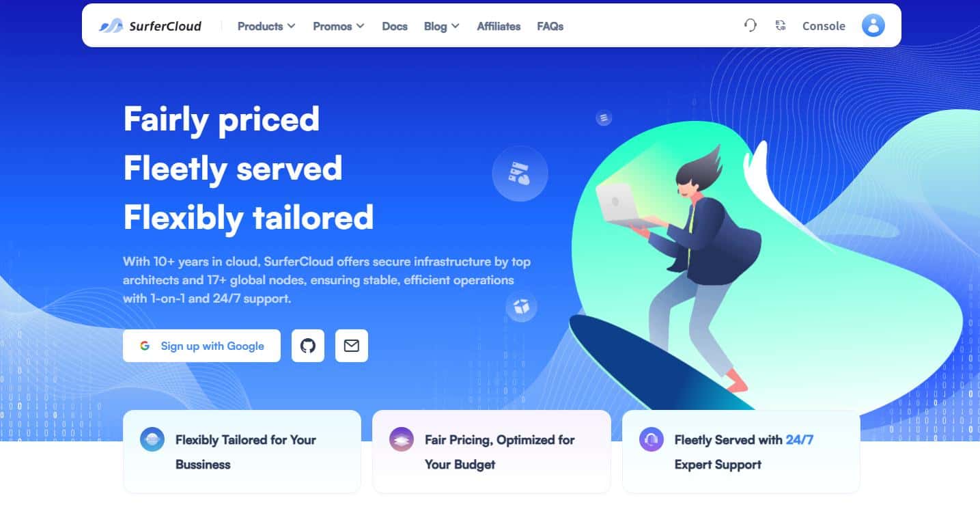Viewport: 980px width, 509px height.
Task: Expand the Products dropdown menu
Action: (266, 26)
